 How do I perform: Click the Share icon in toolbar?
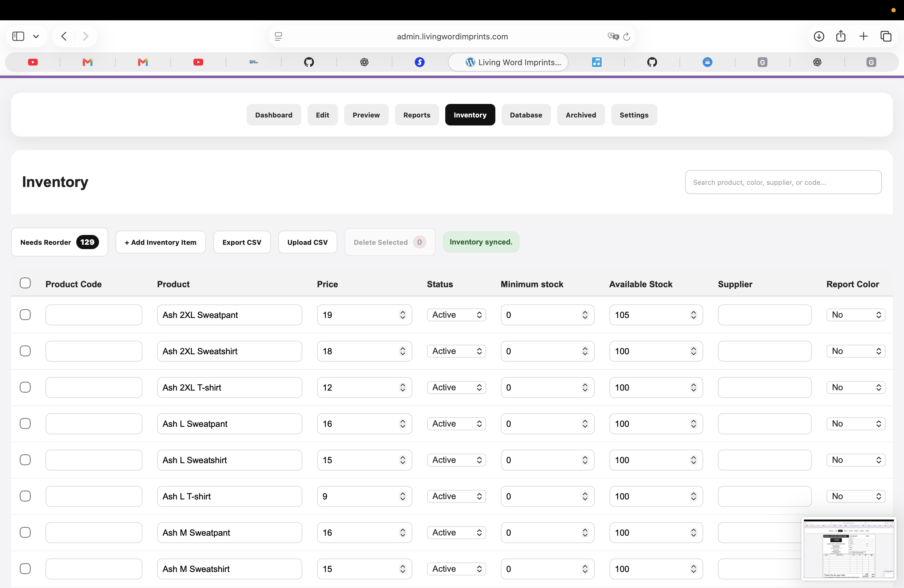[841, 36]
